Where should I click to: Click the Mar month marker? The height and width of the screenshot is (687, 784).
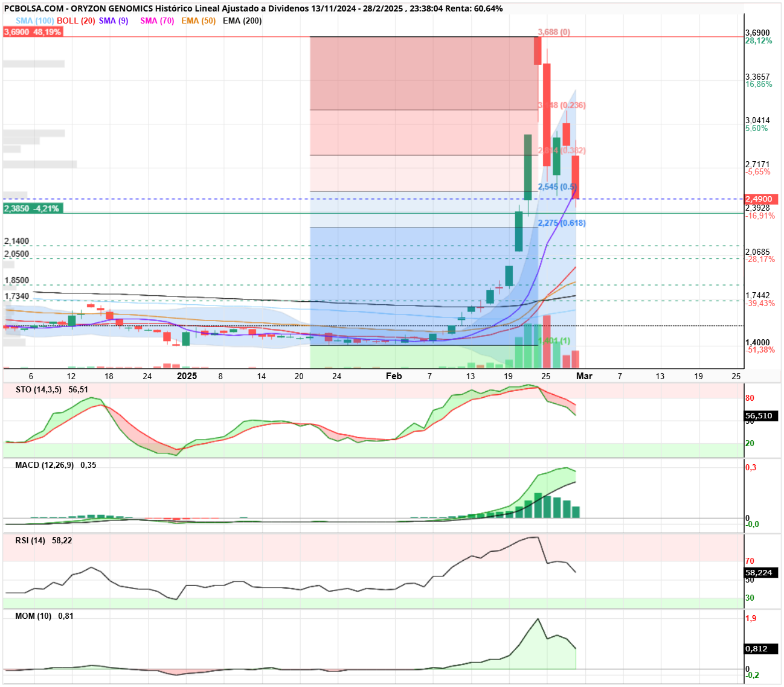[584, 375]
